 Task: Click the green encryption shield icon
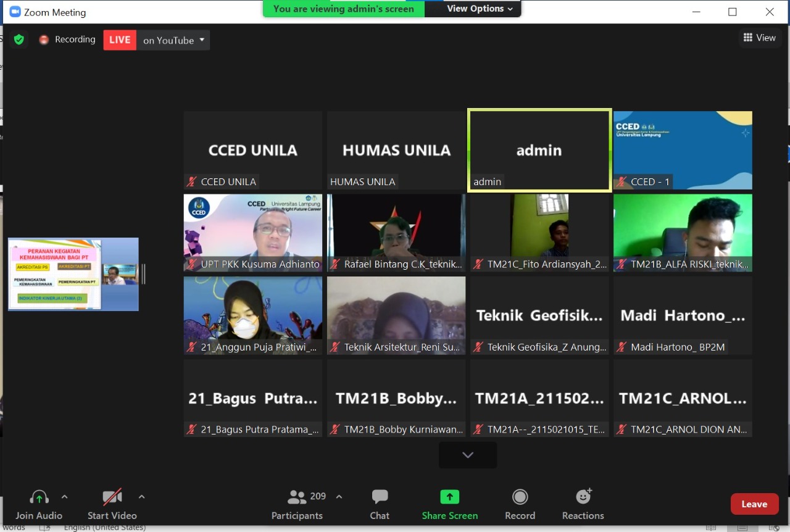point(19,39)
